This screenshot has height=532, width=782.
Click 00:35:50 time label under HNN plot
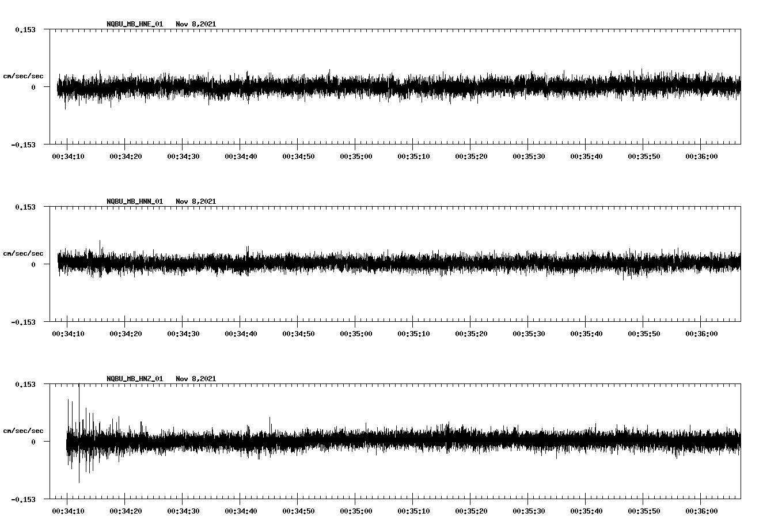[x=644, y=334]
